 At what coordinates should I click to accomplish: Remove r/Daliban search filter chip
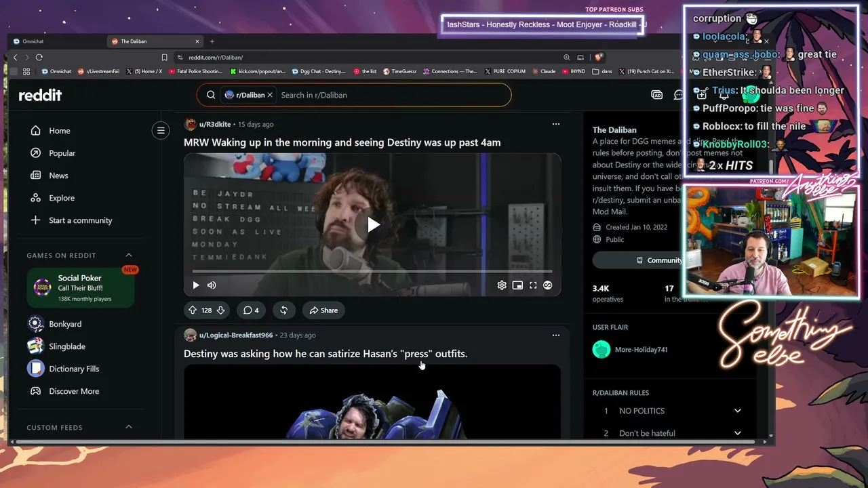(x=270, y=95)
